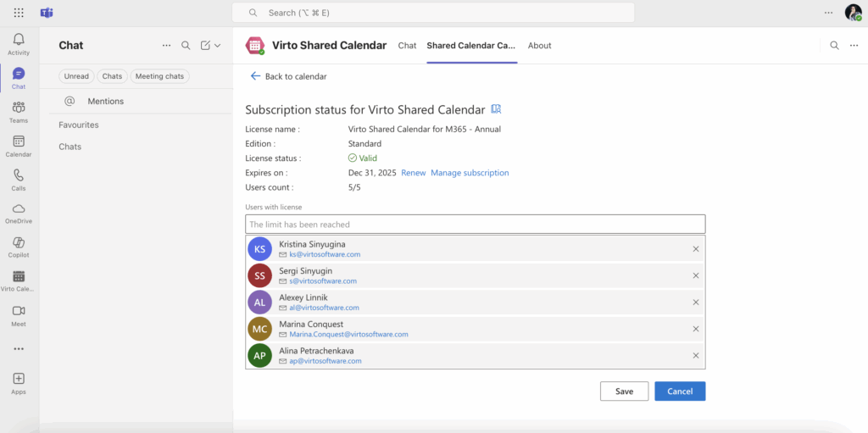Screen dimensions: 868x433
Task: Switch to the app's Chat tab
Action: click(407, 46)
